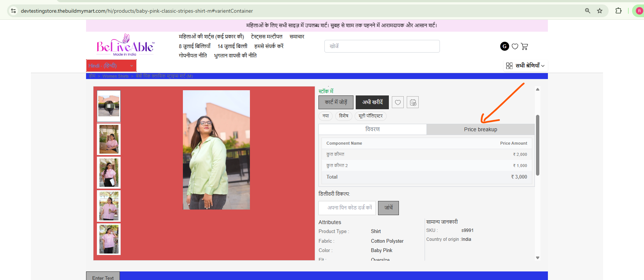Open site information icon in address bar

click(x=13, y=11)
